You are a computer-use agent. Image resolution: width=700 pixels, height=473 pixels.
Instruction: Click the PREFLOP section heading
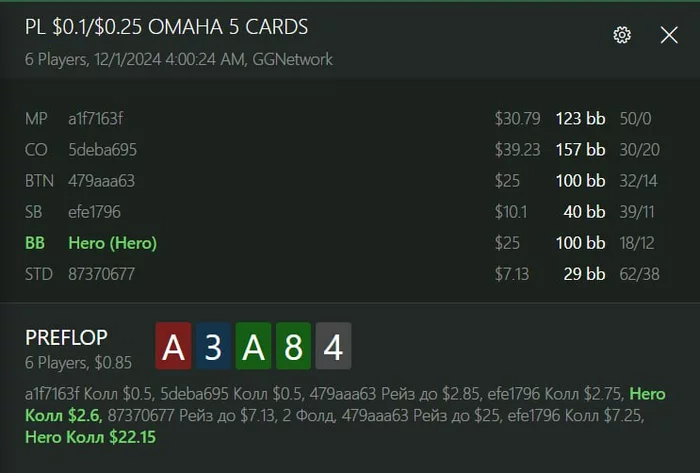point(67,338)
